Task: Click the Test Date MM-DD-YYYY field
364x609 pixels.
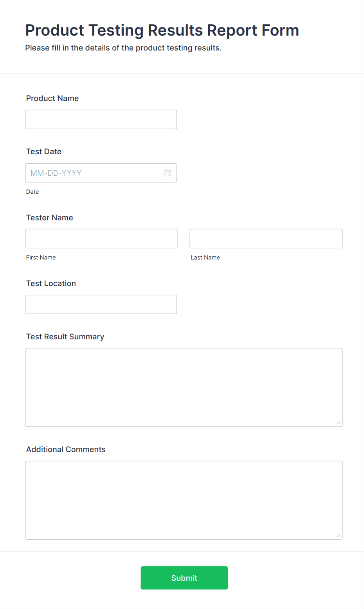Action: click(x=94, y=173)
